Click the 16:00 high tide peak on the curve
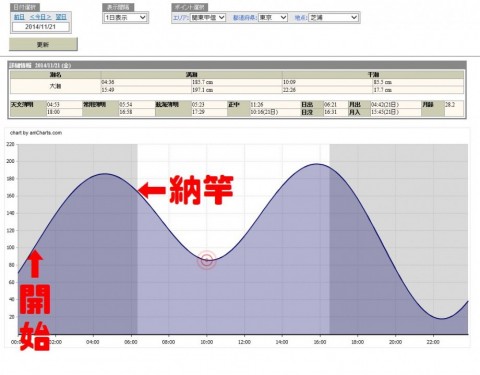480x375 pixels. click(x=317, y=164)
